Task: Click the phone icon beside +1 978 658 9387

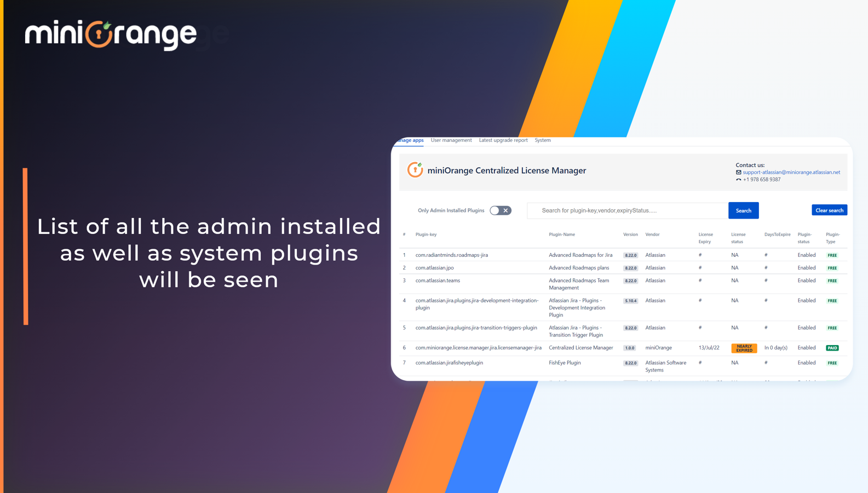Action: pyautogui.click(x=738, y=180)
